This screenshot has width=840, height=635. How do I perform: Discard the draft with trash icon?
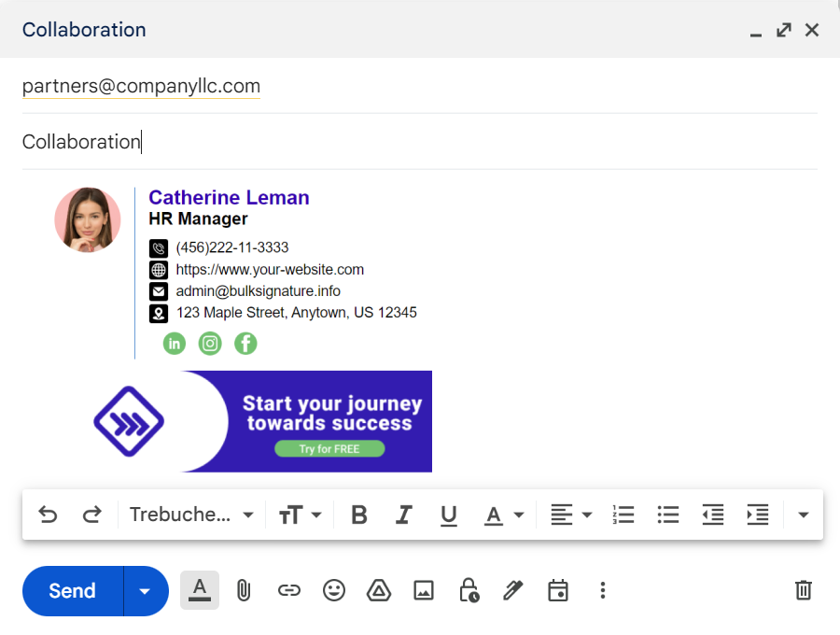[x=803, y=590]
